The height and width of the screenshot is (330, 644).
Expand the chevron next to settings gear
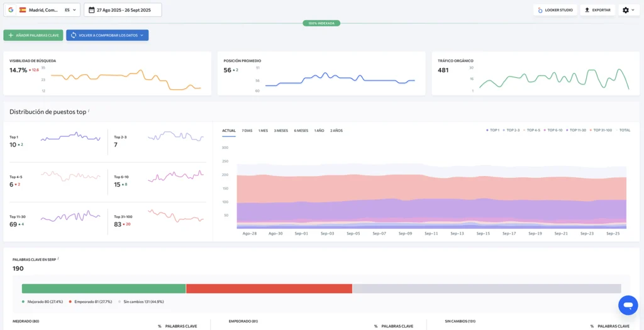(x=633, y=10)
